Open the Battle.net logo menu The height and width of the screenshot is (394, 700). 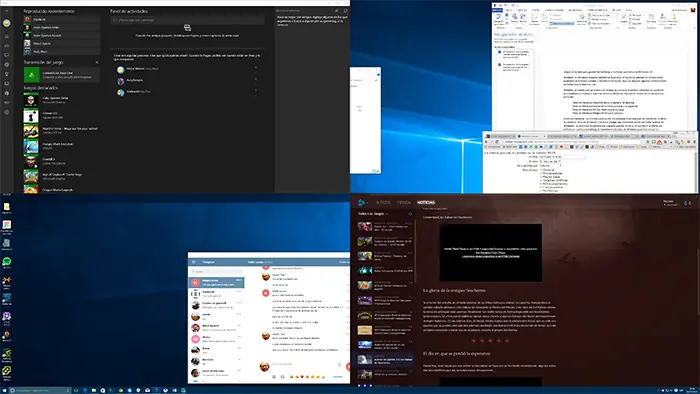(x=362, y=203)
